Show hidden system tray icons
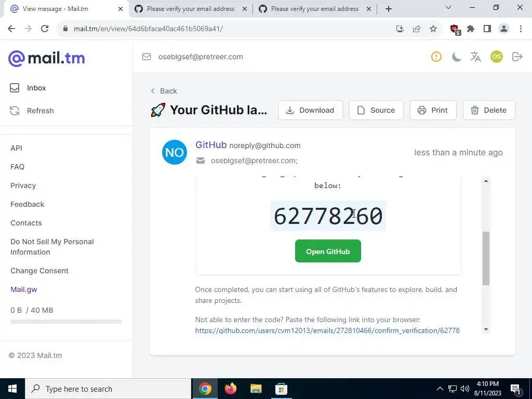Image resolution: width=532 pixels, height=399 pixels. pyautogui.click(x=440, y=389)
